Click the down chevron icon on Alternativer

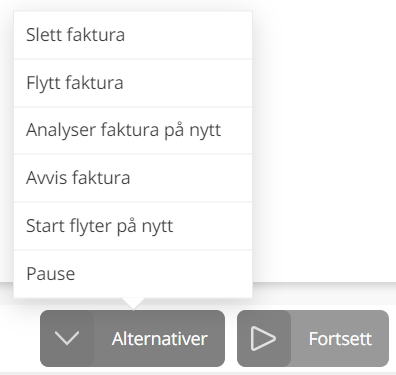pyautogui.click(x=67, y=338)
